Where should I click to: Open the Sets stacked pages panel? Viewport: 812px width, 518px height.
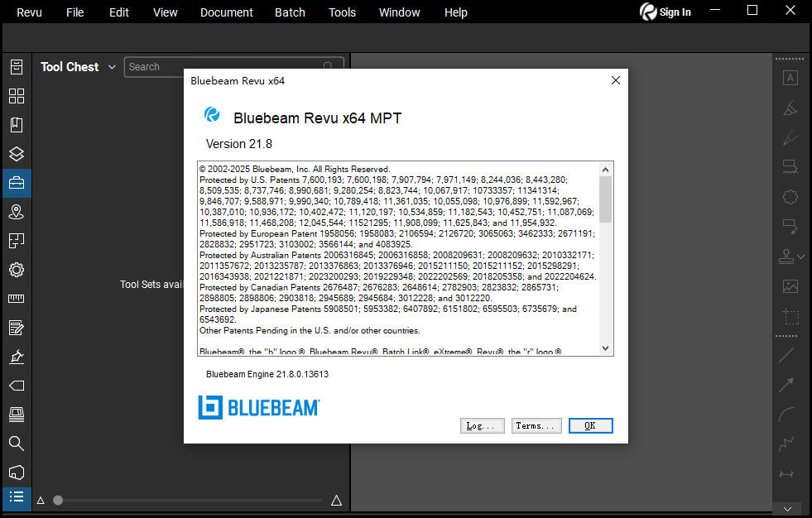[x=17, y=415]
